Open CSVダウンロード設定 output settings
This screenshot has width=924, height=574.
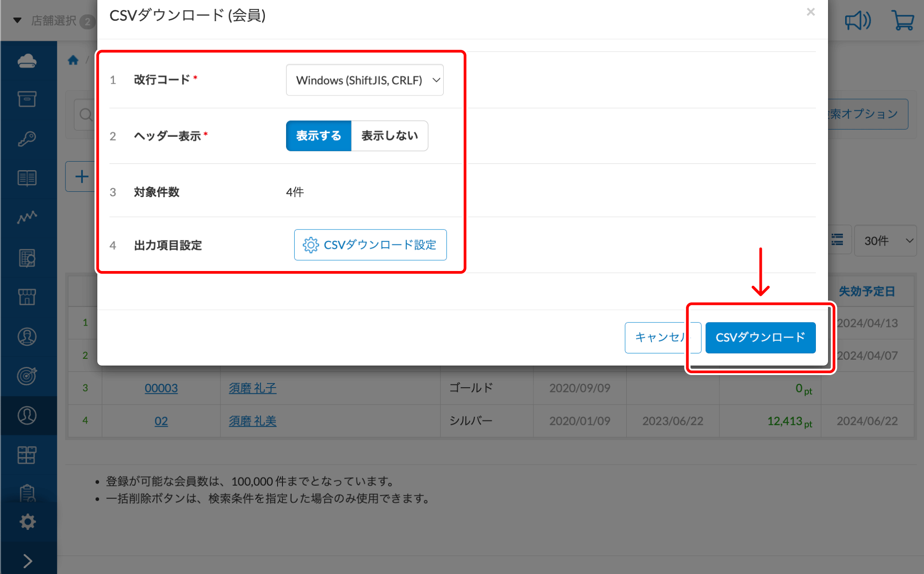tap(370, 245)
